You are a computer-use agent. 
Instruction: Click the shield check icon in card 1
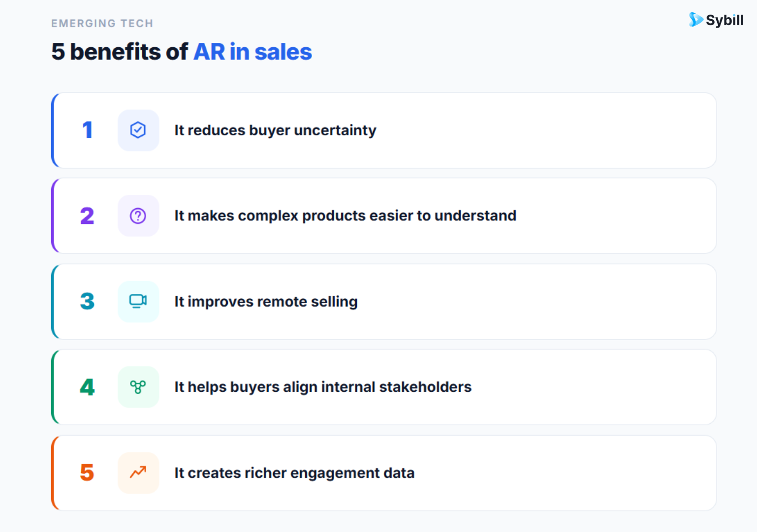[x=138, y=130]
